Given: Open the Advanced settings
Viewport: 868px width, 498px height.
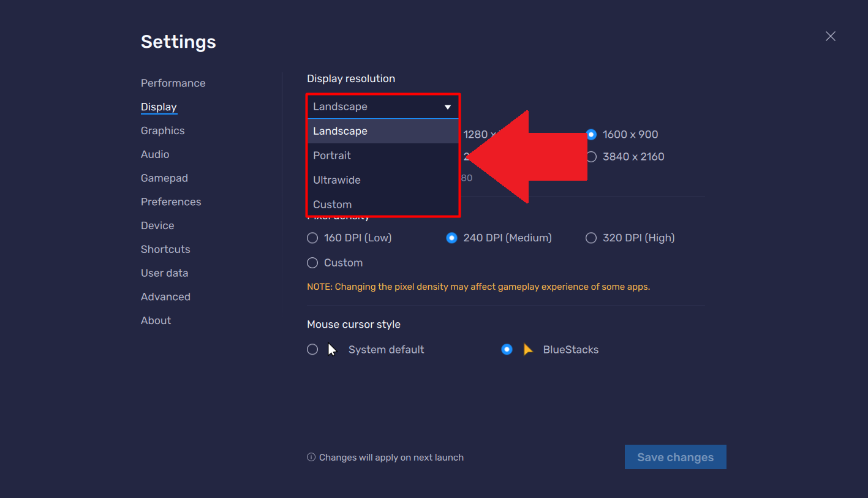Looking at the screenshot, I should [x=165, y=296].
